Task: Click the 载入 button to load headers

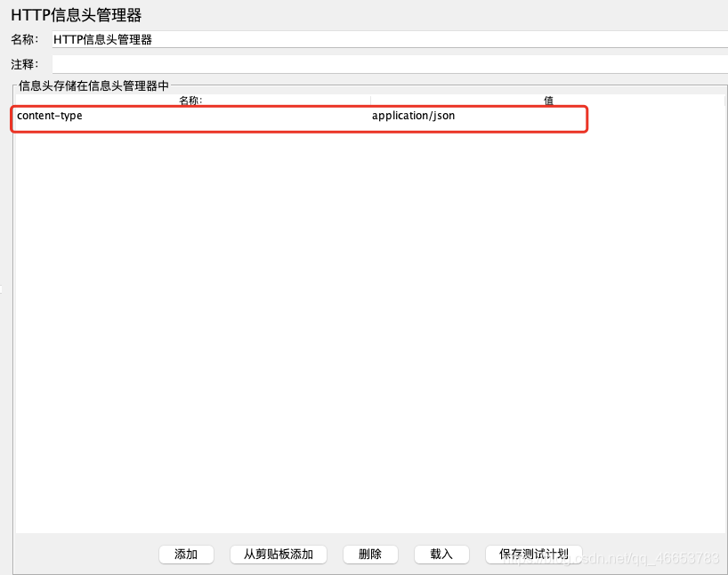Action: tap(441, 555)
